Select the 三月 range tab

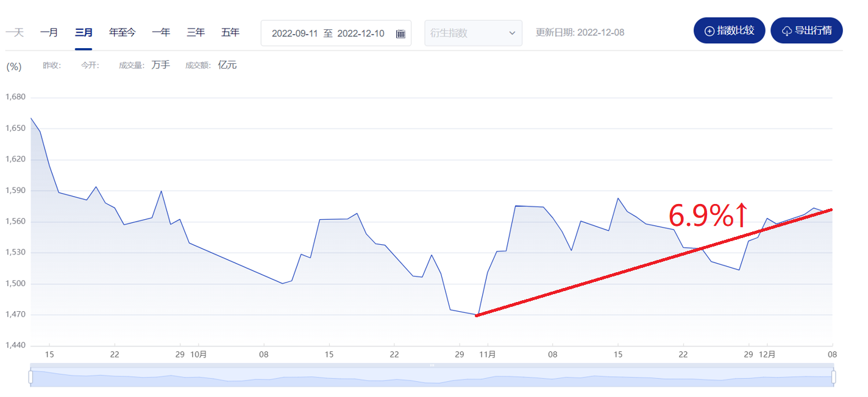(84, 33)
